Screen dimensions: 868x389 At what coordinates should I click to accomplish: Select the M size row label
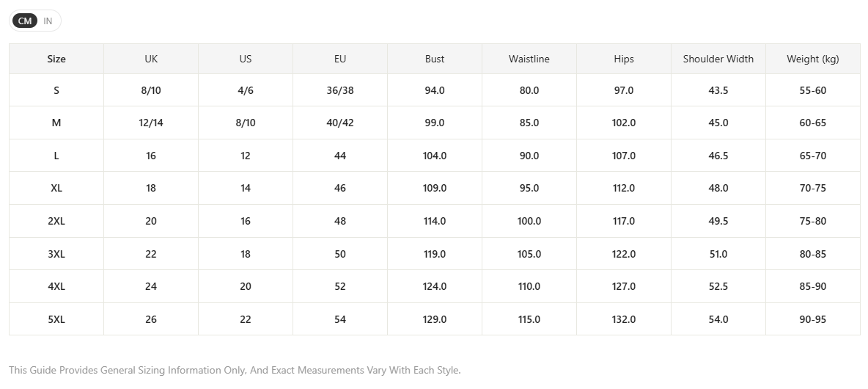point(56,123)
